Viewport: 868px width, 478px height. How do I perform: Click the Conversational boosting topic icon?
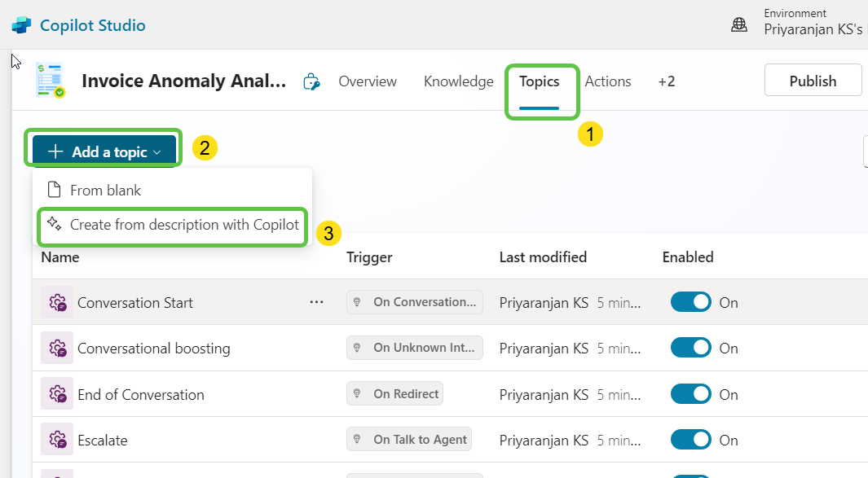coord(57,349)
